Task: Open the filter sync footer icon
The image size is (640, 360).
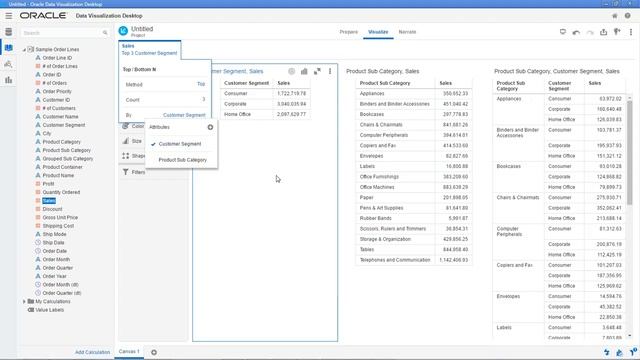Action: pyautogui.click(x=633, y=352)
